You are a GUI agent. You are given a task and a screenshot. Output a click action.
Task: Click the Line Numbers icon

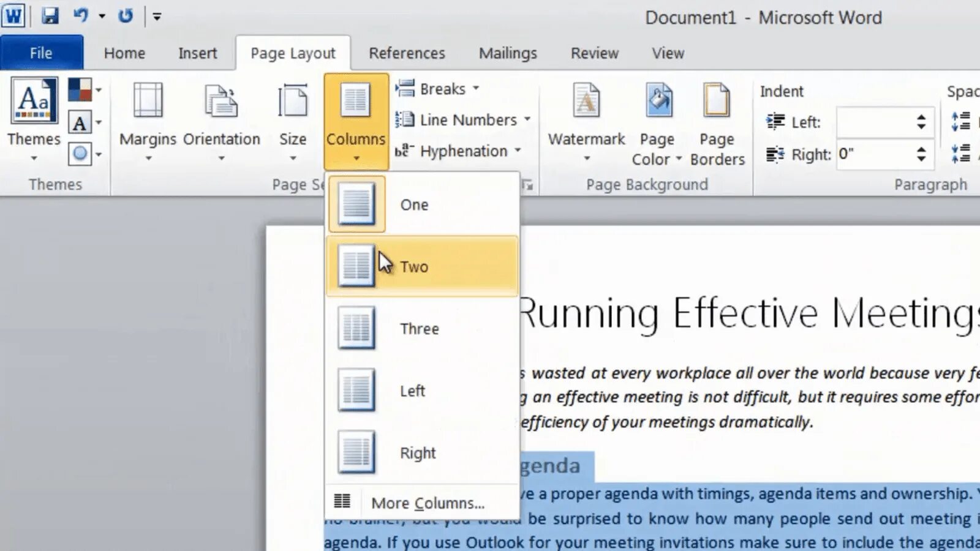coord(405,119)
